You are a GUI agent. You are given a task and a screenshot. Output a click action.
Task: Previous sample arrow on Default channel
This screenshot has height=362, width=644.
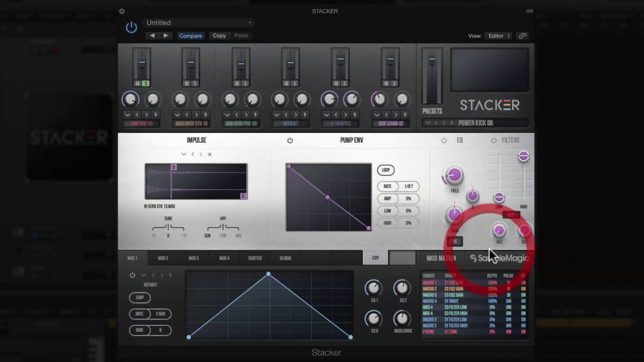[286, 115]
